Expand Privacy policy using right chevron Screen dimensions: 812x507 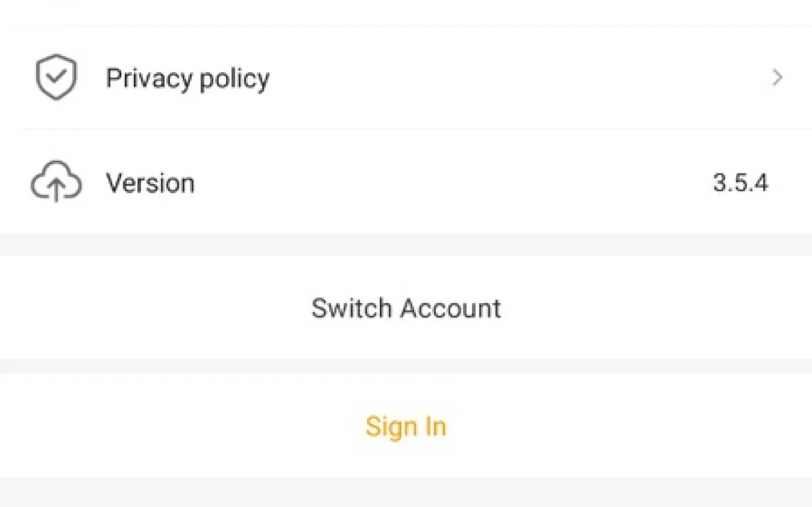click(x=777, y=78)
